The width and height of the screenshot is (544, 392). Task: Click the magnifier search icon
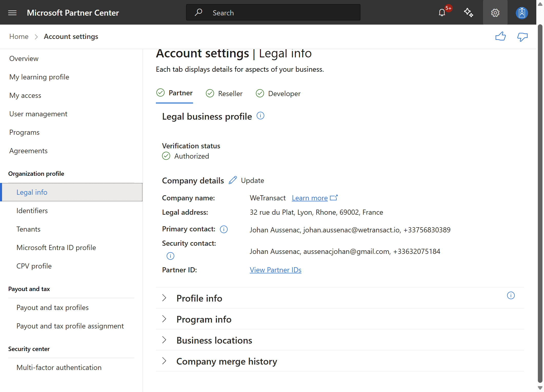pyautogui.click(x=198, y=12)
